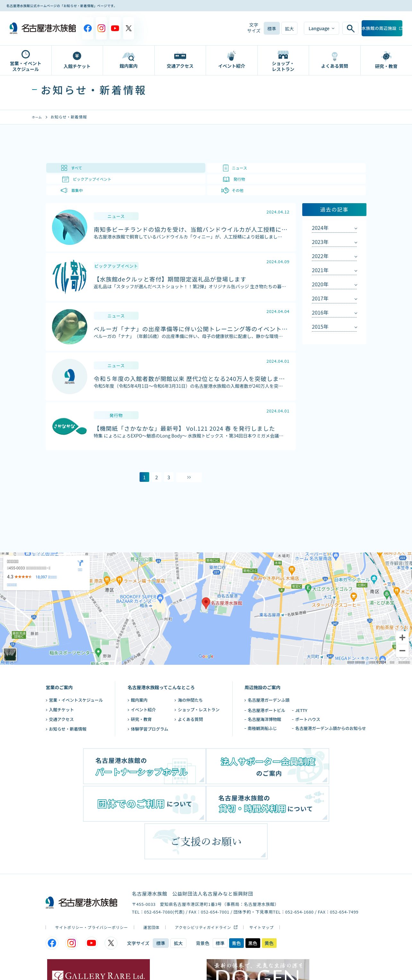Expand the 2023年 archive list
The height and width of the screenshot is (980, 412).
[334, 242]
